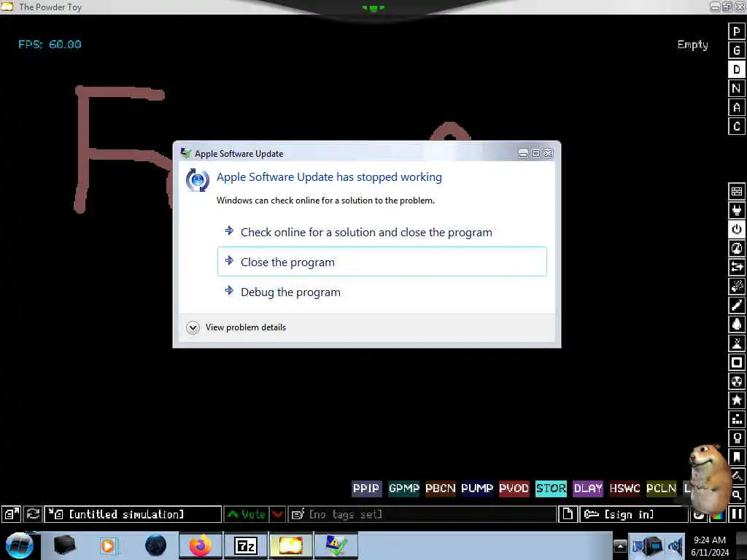
Task: Click the reload simulation icon
Action: pos(33,514)
